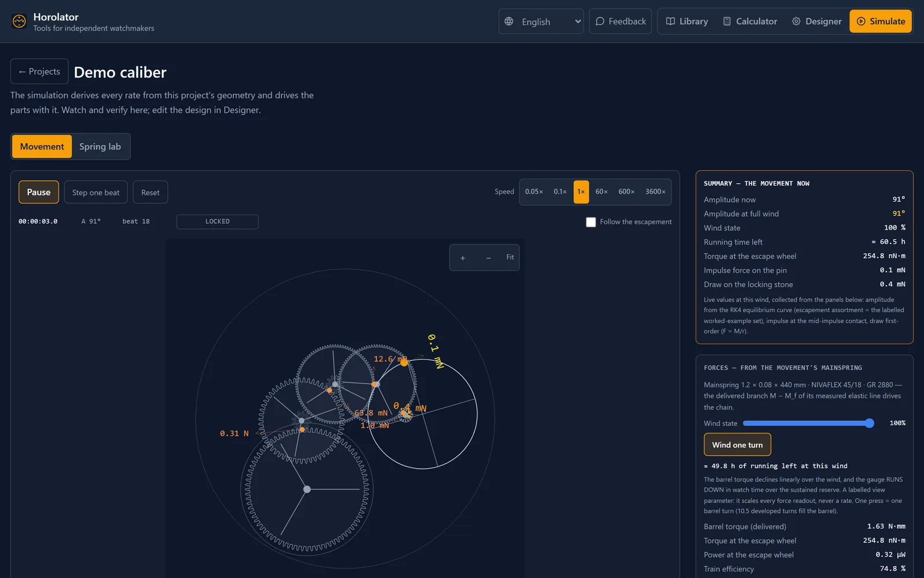Open the English language dropdown
924x578 pixels.
coord(541,21)
